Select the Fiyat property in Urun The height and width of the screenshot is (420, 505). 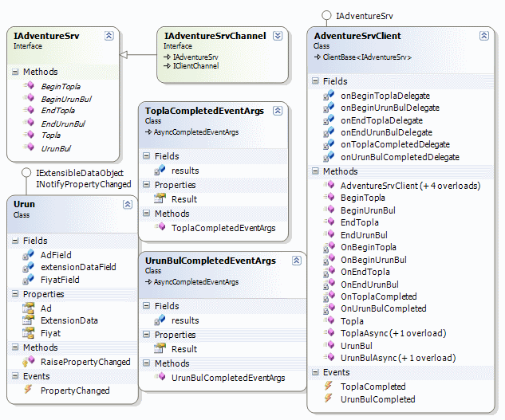52,333
